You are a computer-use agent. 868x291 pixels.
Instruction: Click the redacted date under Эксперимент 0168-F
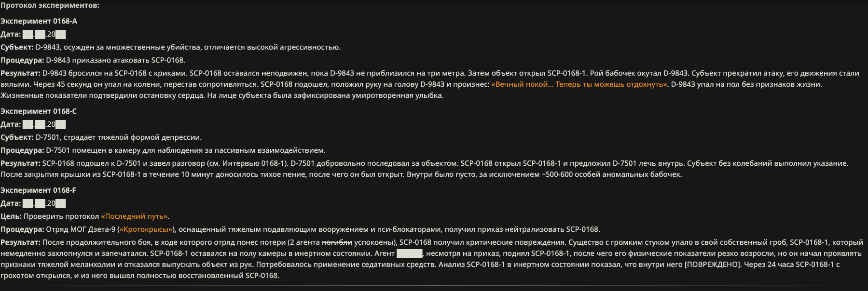coord(44,203)
